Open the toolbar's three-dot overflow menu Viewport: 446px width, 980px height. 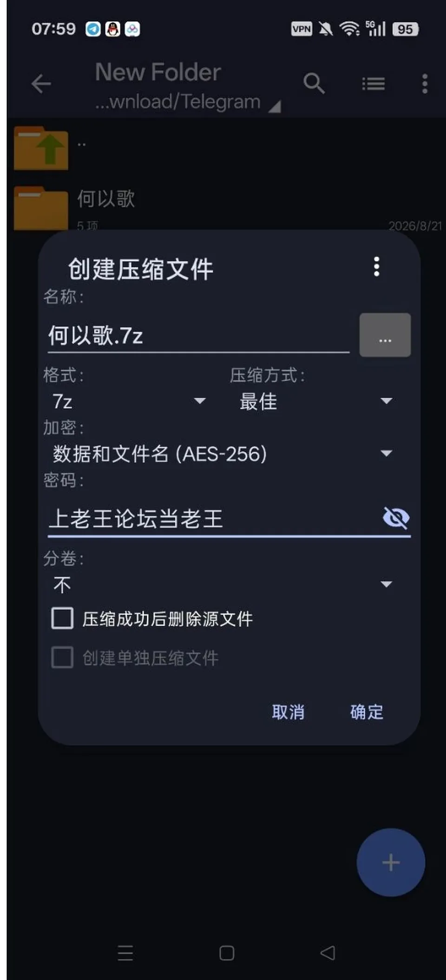pyautogui.click(x=425, y=84)
